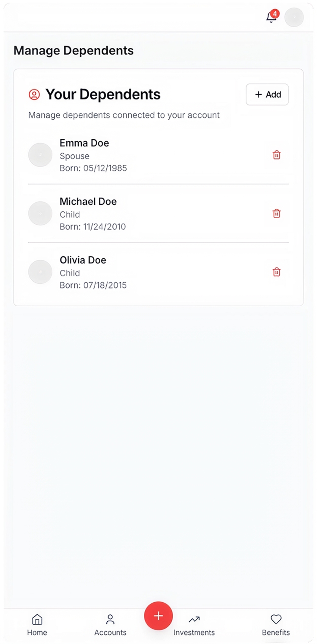Navigate to the Investments tab label
This screenshot has height=644, width=317.
click(x=194, y=632)
